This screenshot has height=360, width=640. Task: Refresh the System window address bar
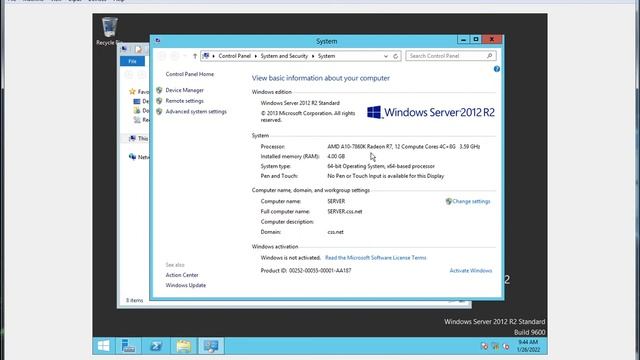click(396, 56)
